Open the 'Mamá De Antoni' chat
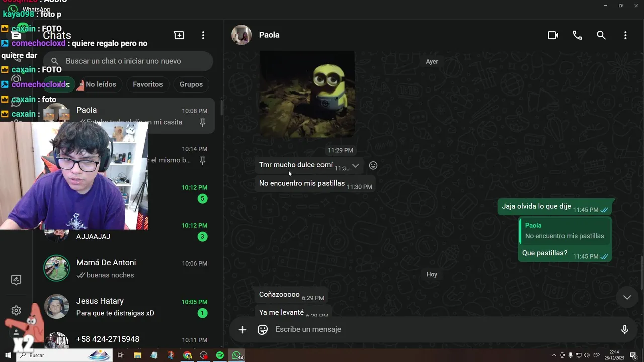Image resolution: width=644 pixels, height=362 pixels. pyautogui.click(x=127, y=268)
